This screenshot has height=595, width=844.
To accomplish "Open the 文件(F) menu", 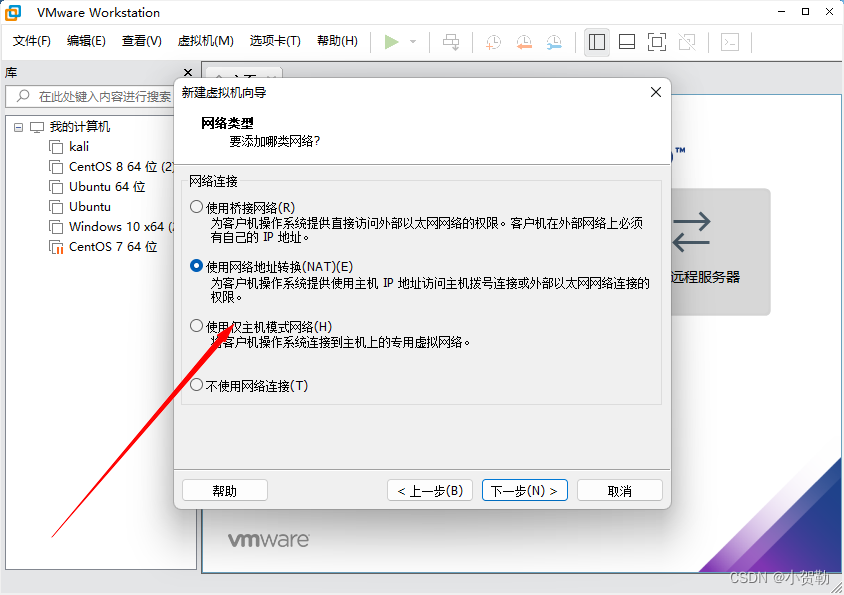I will pyautogui.click(x=31, y=41).
